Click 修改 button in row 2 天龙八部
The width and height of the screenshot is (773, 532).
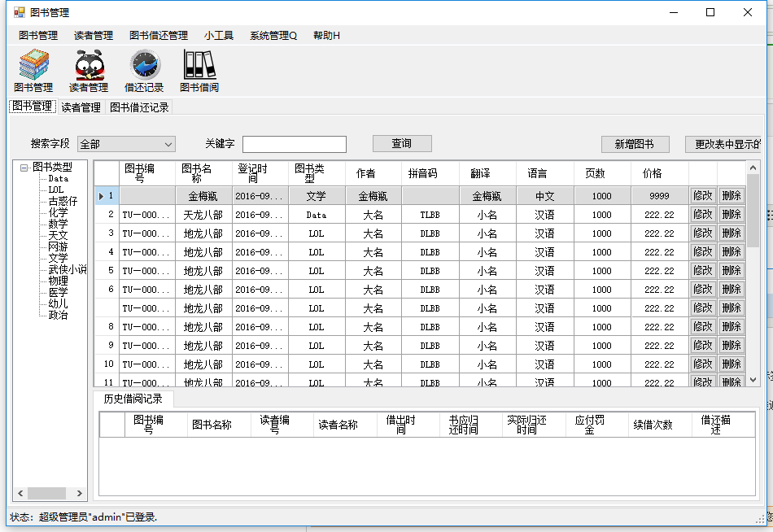(x=703, y=215)
